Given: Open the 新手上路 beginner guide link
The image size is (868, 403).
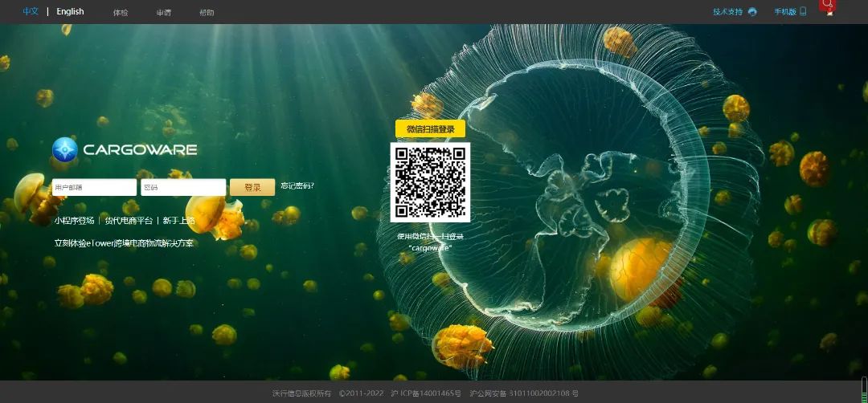Looking at the screenshot, I should (178, 221).
